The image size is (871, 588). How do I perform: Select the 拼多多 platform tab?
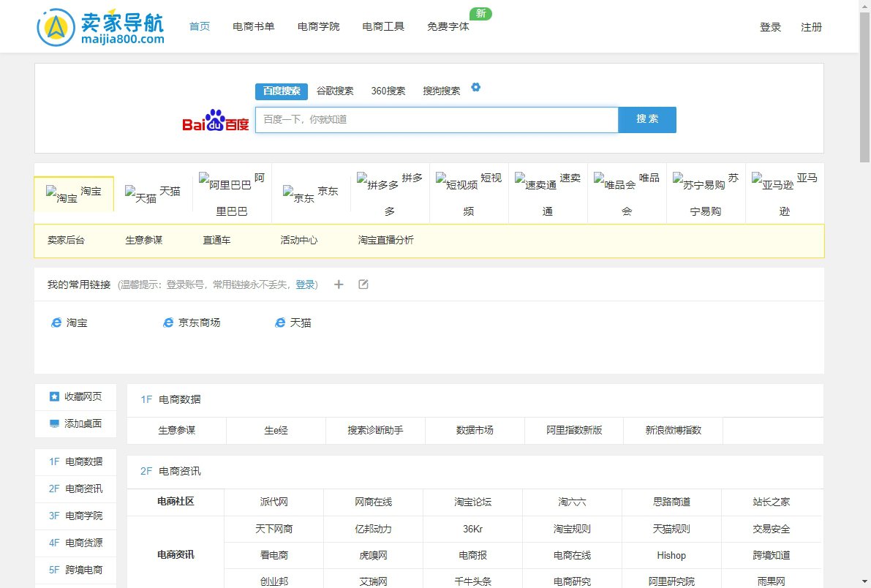[x=389, y=194]
